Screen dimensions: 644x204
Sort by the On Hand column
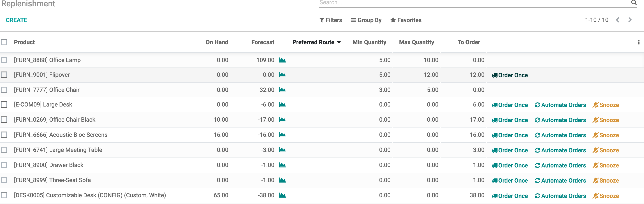pyautogui.click(x=217, y=42)
